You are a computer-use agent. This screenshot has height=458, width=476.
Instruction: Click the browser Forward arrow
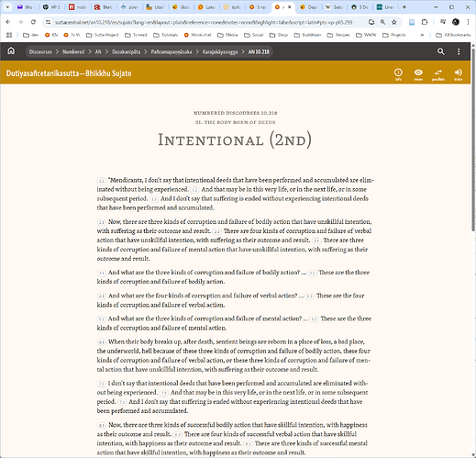(20, 22)
